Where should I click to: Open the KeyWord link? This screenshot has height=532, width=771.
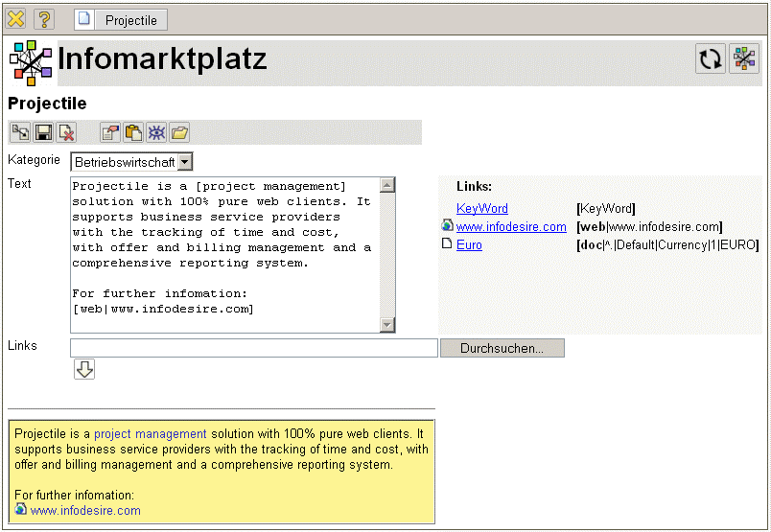pyautogui.click(x=482, y=208)
